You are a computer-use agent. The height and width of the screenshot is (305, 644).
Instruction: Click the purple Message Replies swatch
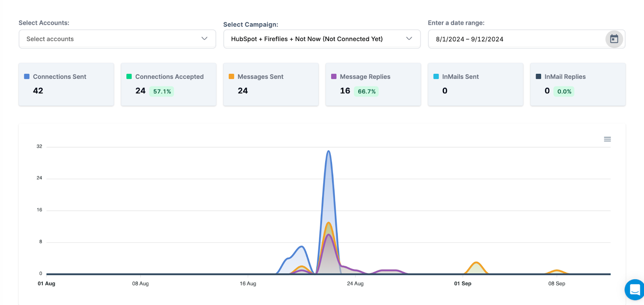[x=334, y=76]
